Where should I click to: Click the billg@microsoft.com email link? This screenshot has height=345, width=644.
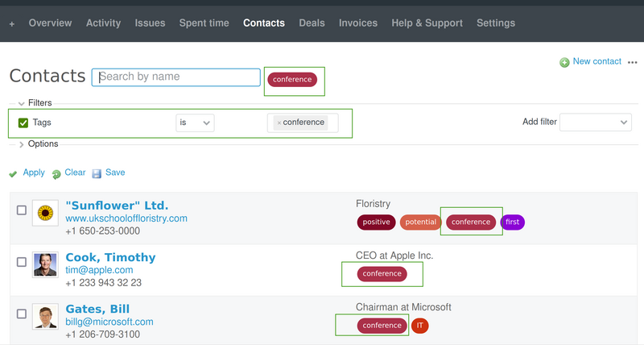click(109, 322)
